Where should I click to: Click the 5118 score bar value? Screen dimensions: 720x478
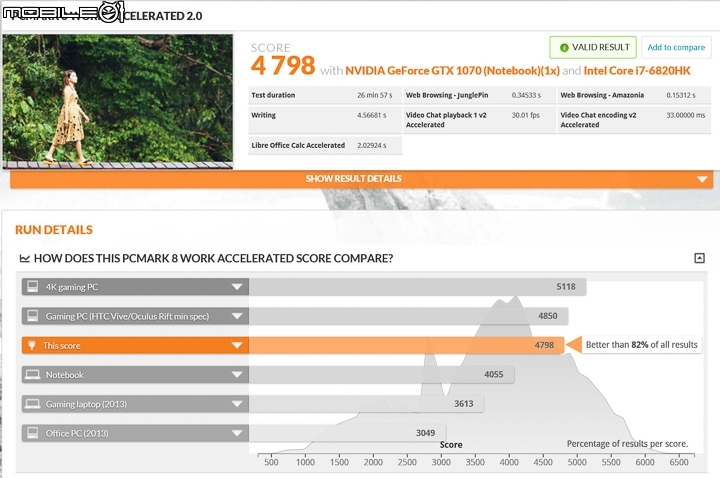coord(566,287)
